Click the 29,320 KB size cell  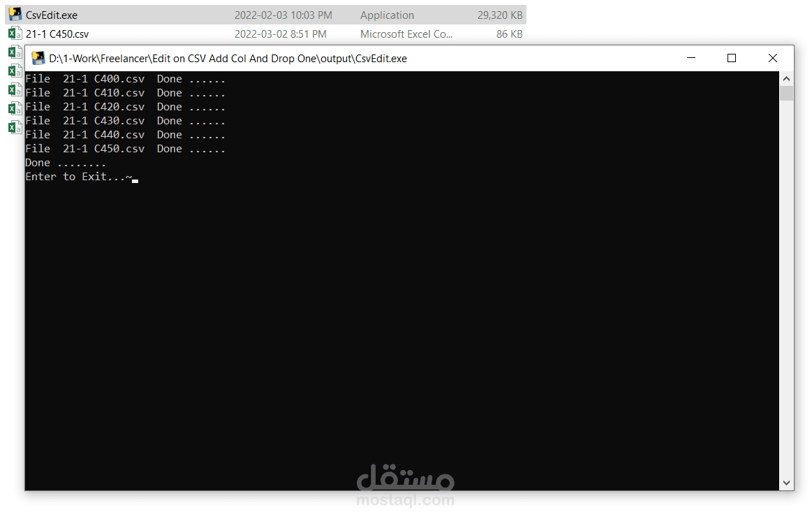coord(500,15)
